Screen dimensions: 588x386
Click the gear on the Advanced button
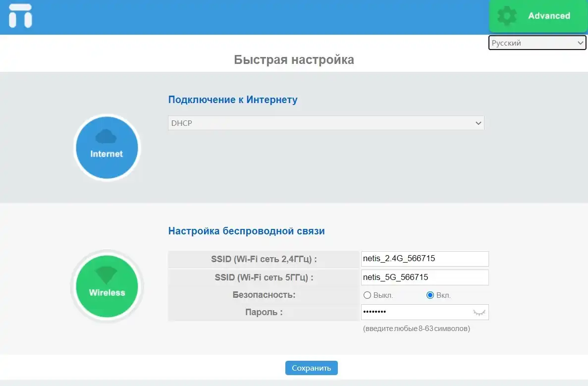coord(507,15)
